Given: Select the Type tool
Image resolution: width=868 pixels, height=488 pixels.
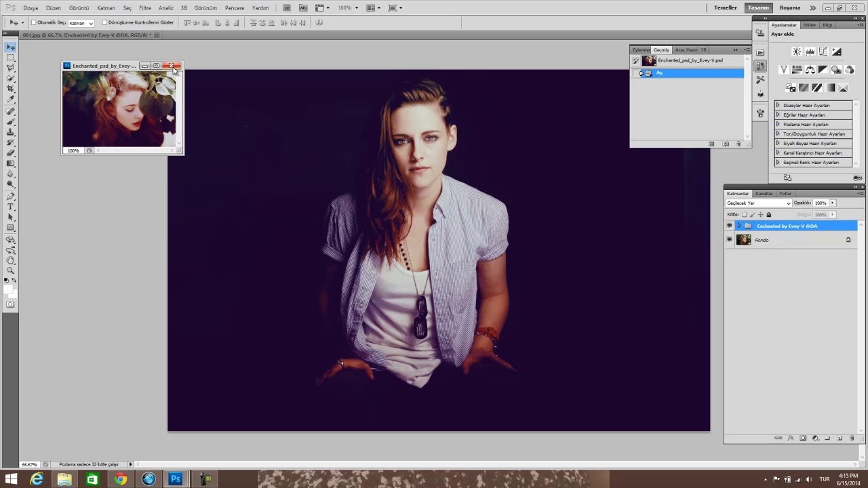Looking at the screenshot, I should pos(11,207).
